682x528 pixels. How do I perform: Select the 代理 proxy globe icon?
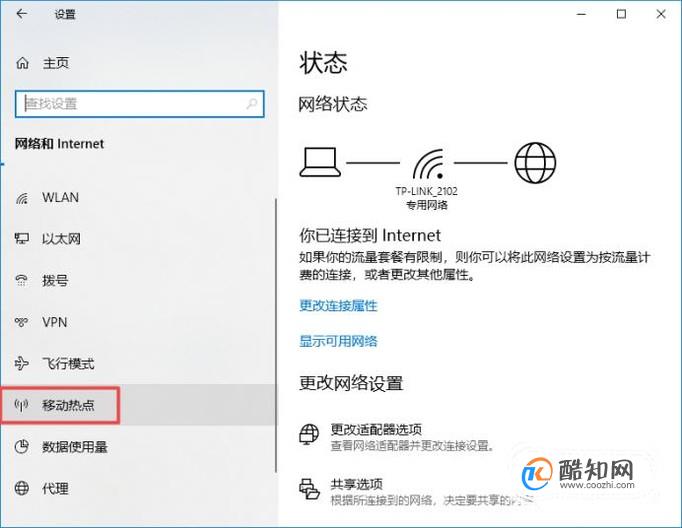22,488
